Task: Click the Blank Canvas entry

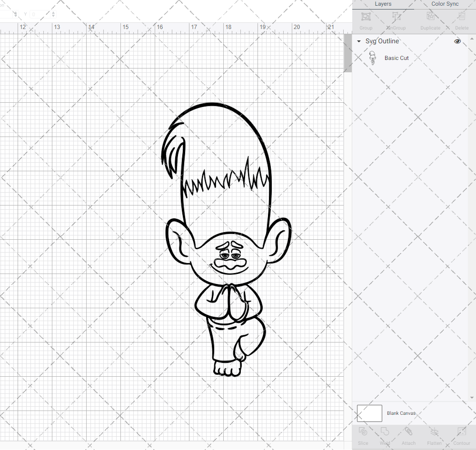Action: click(401, 413)
